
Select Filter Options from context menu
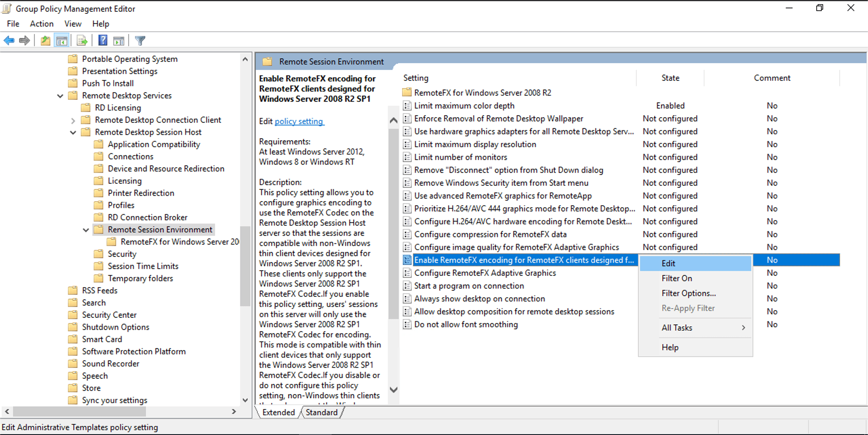[x=688, y=293]
